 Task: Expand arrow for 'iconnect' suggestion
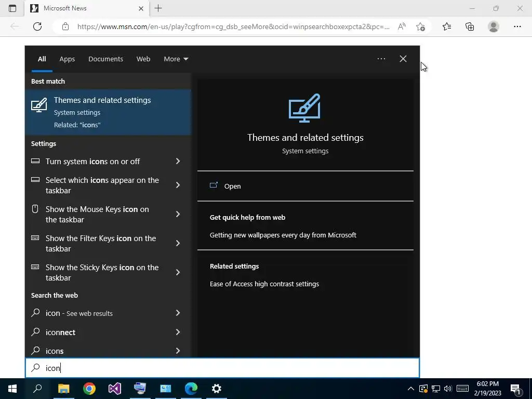[x=178, y=332]
